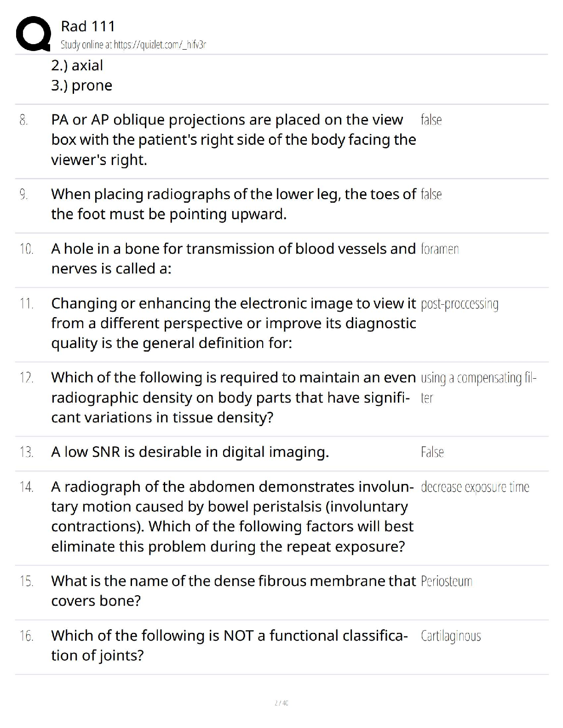Click question 14 about bowel peristalsis
The width and height of the screenshot is (563, 728).
tap(232, 517)
